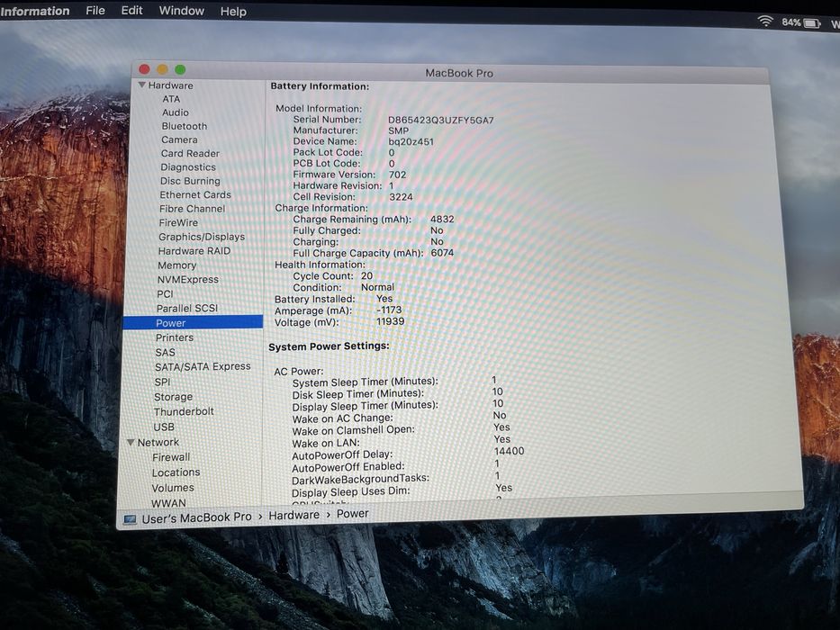Select Bluetooth in the sidebar
The height and width of the screenshot is (630, 840).
tap(185, 126)
